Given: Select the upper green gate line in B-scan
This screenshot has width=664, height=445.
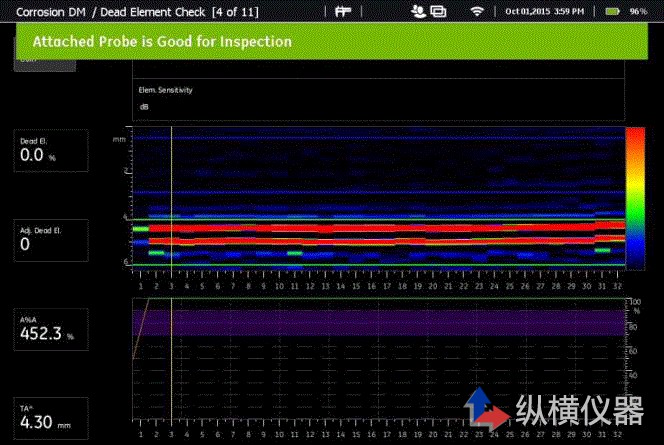Looking at the screenshot, I should pyautogui.click(x=379, y=219).
